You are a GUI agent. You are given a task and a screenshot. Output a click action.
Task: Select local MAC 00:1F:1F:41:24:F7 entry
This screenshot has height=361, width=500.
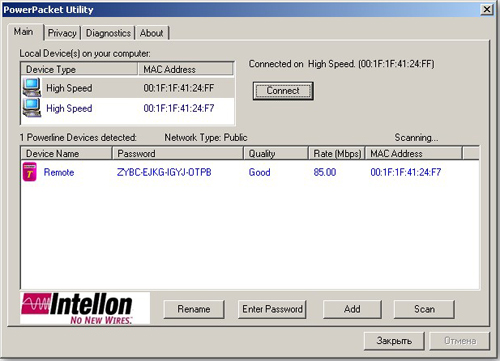coord(179,108)
